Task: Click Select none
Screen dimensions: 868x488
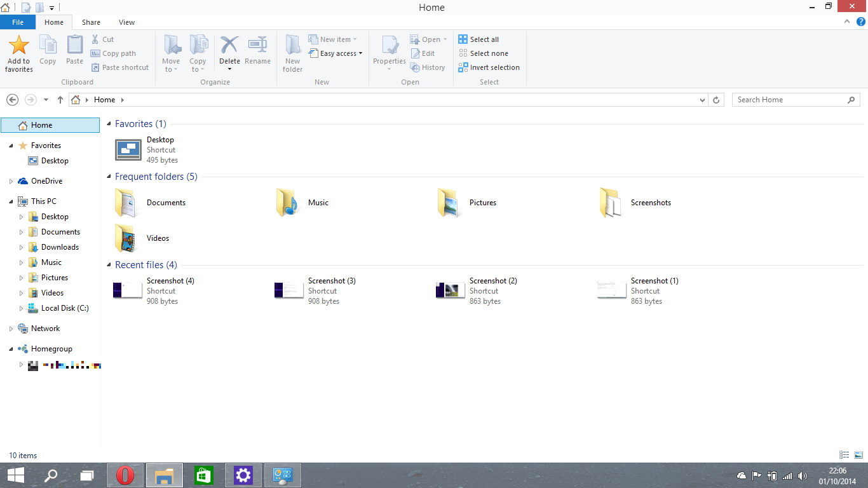Action: pos(483,53)
